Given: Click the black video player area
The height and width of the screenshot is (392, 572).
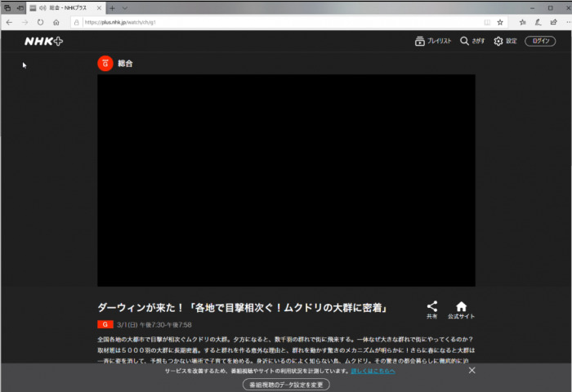Looking at the screenshot, I should pos(286,180).
